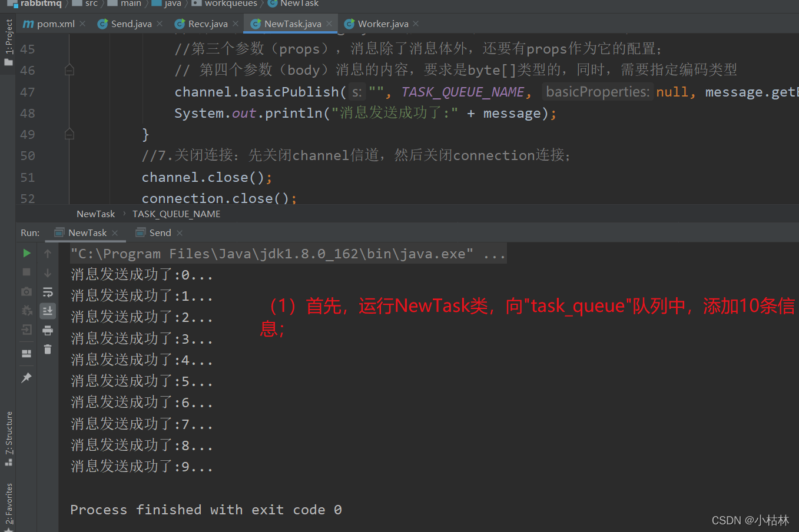Viewport: 799px width, 532px height.
Task: Click line number 47 in the gutter
Action: point(28,92)
